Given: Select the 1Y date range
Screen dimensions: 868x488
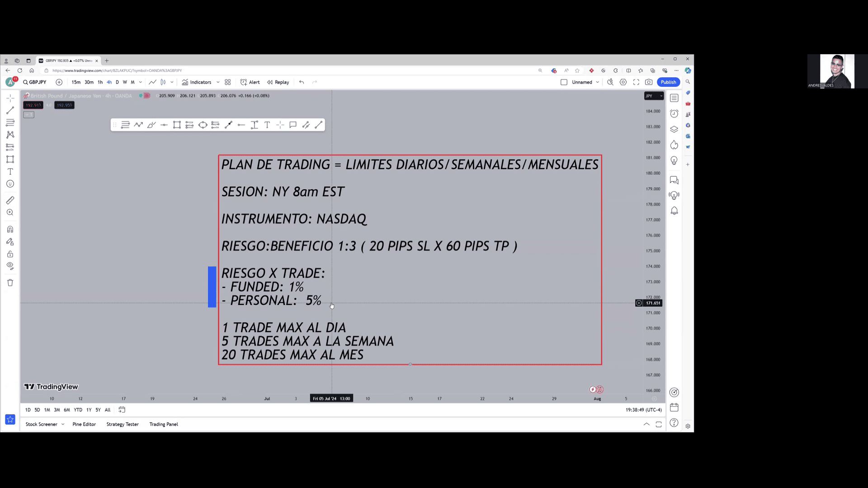Looking at the screenshot, I should tap(89, 410).
